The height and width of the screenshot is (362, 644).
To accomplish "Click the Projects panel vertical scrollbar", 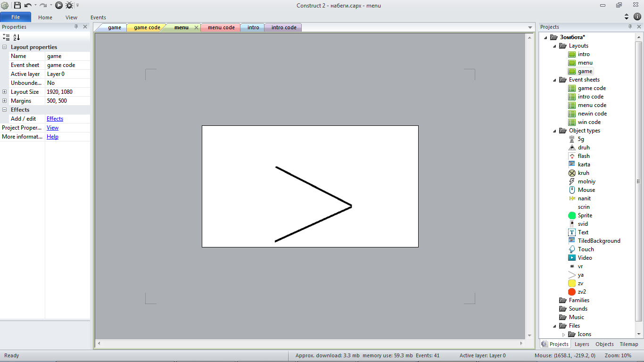I will pyautogui.click(x=639, y=181).
